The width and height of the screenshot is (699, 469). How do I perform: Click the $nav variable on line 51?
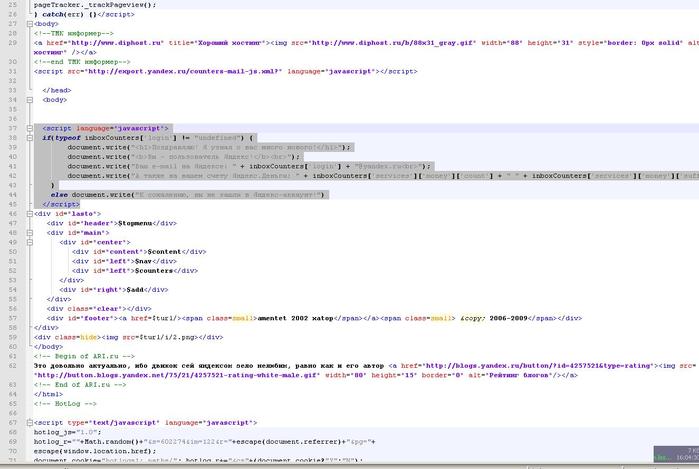[x=143, y=261]
